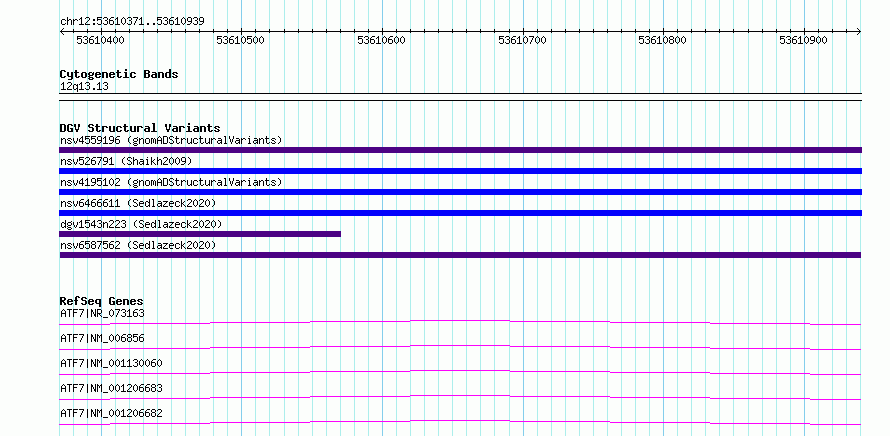Click the NR_073163 magenta intron line
The width and height of the screenshot is (890, 436).
[x=460, y=322]
